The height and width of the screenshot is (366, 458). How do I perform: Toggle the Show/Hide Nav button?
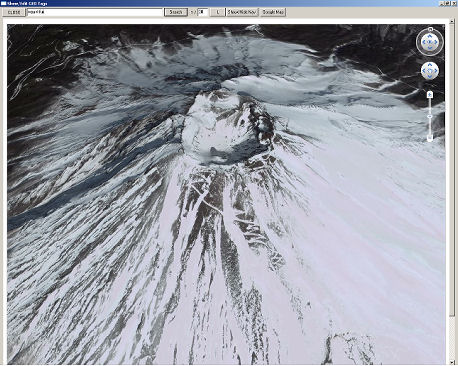tap(242, 12)
